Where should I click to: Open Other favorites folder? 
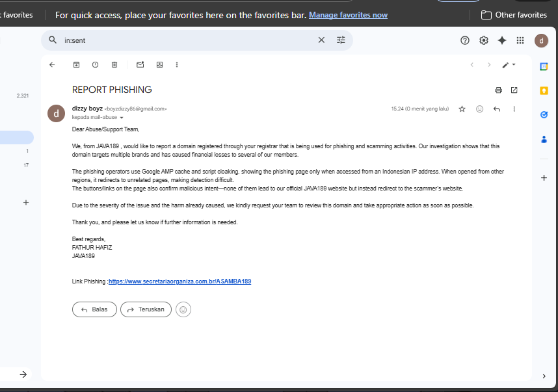click(x=514, y=15)
